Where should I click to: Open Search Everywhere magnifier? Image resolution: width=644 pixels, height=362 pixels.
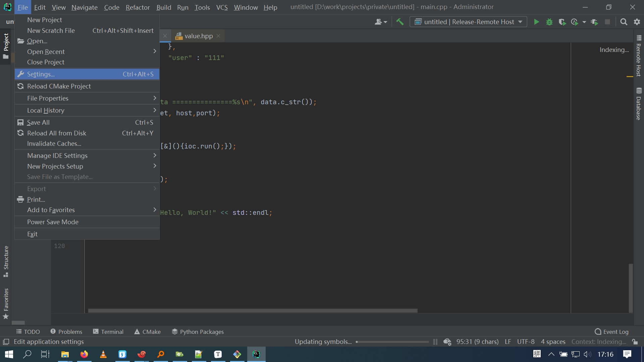pos(624,21)
